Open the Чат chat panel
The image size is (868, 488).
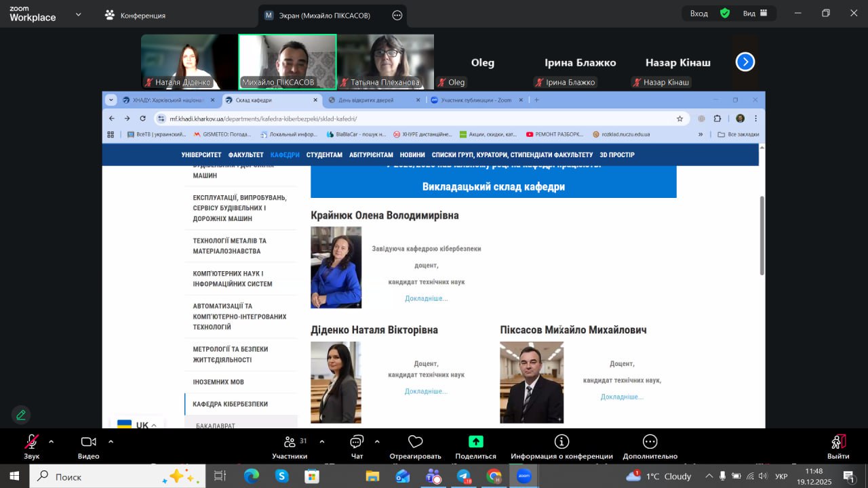pos(357,442)
